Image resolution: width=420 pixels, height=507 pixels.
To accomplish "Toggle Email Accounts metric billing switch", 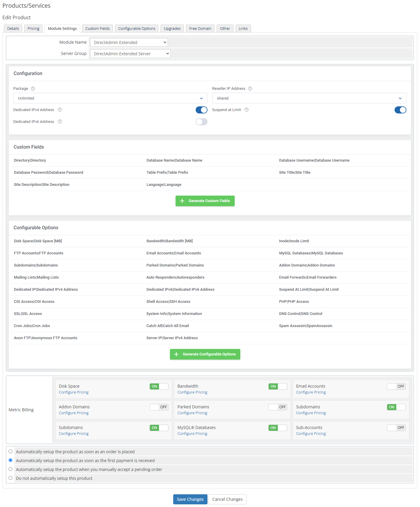I will click(396, 386).
